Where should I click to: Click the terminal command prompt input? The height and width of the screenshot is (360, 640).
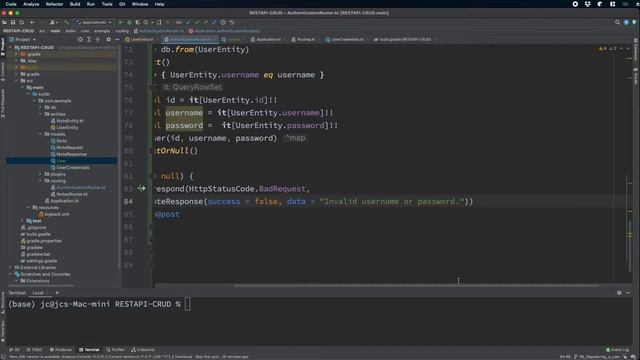(x=187, y=304)
